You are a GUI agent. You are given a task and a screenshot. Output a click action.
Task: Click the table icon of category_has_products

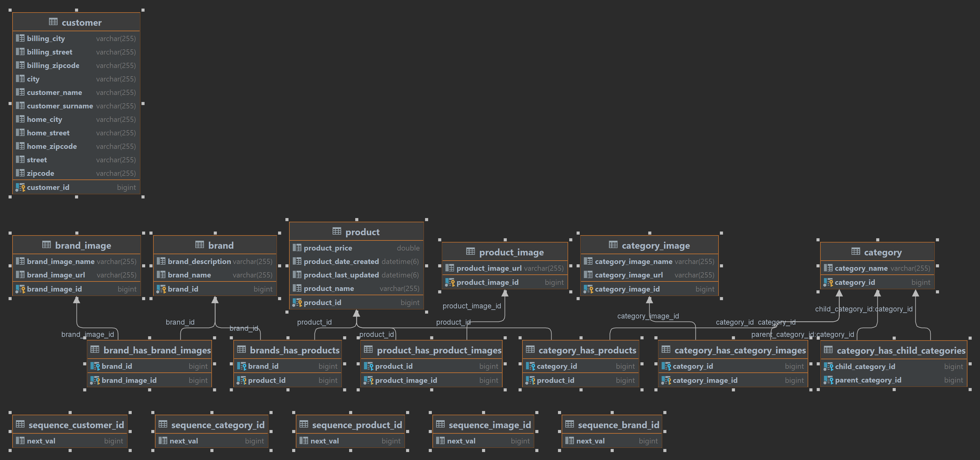pos(530,350)
